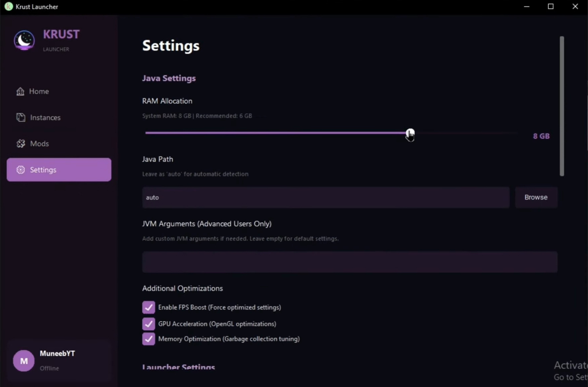Open the Home page
Viewport: 588px width, 387px height.
[x=39, y=91]
